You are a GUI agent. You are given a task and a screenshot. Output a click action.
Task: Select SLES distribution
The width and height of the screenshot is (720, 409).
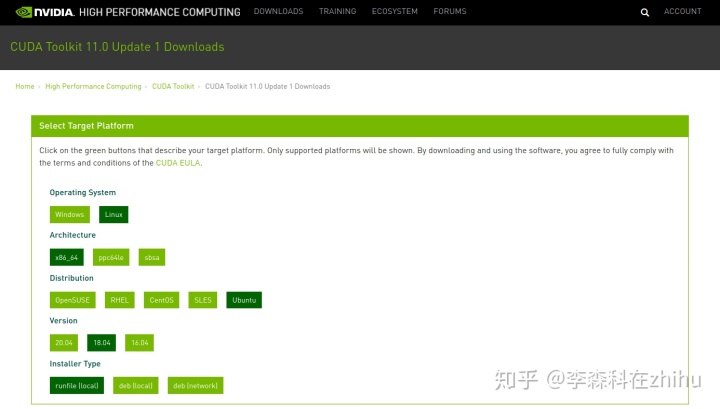(x=202, y=300)
